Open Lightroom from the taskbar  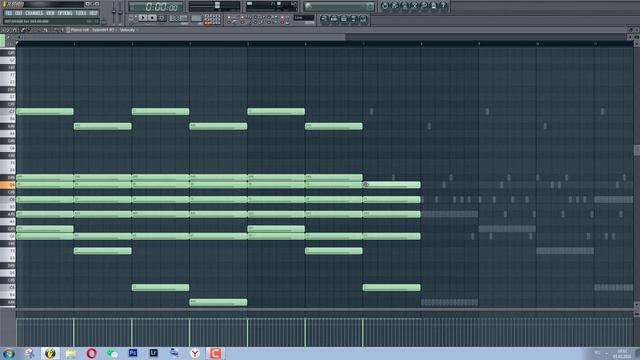153,353
